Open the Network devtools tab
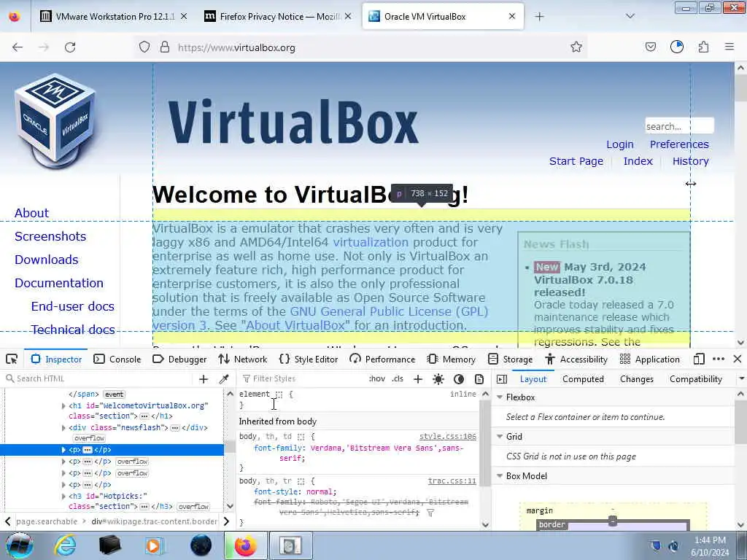The image size is (747, 560). (243, 359)
